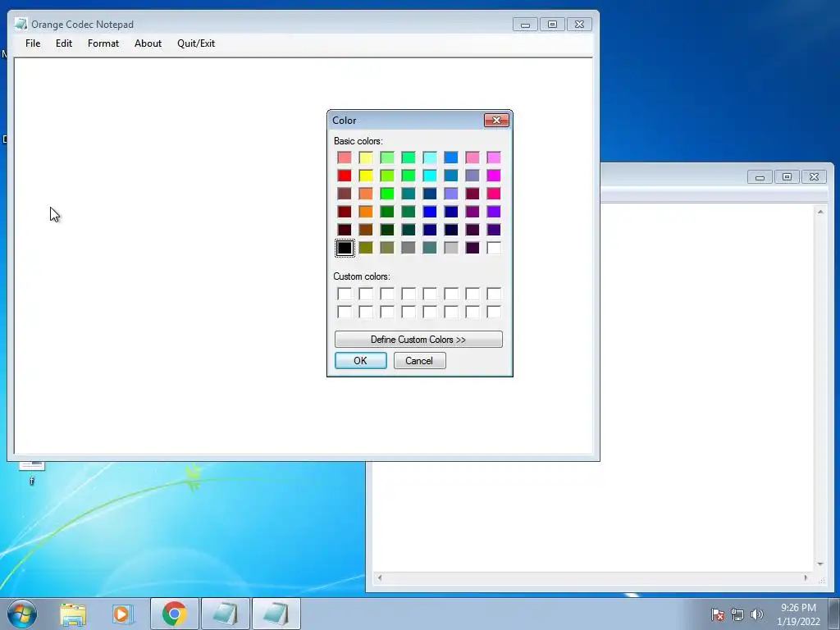Select the pure blue swatch in fourth row
Image resolution: width=840 pixels, height=630 pixels.
point(430,212)
